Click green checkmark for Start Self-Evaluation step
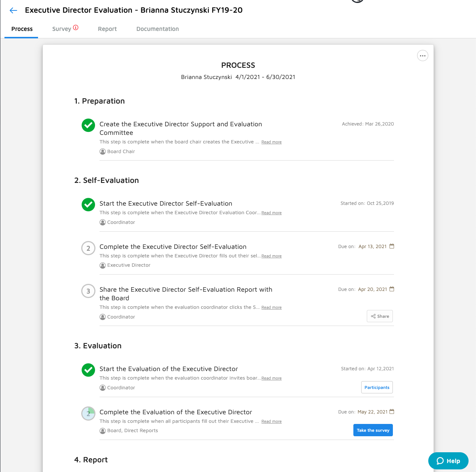This screenshot has height=472, width=476. pos(88,205)
